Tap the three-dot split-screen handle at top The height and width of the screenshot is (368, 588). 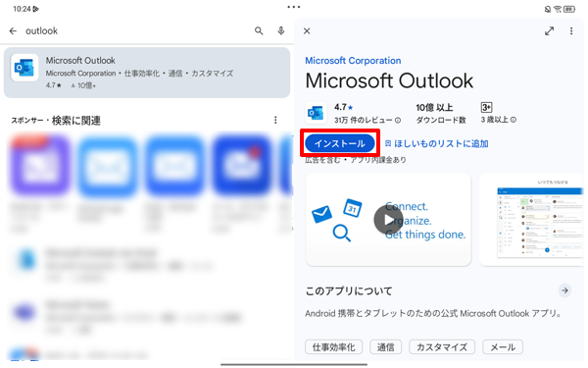point(294,7)
